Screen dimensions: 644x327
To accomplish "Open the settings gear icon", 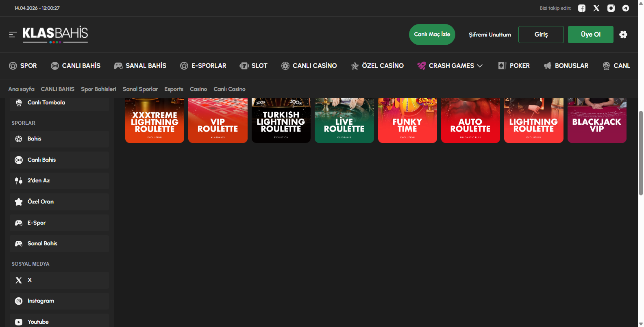I will [623, 35].
